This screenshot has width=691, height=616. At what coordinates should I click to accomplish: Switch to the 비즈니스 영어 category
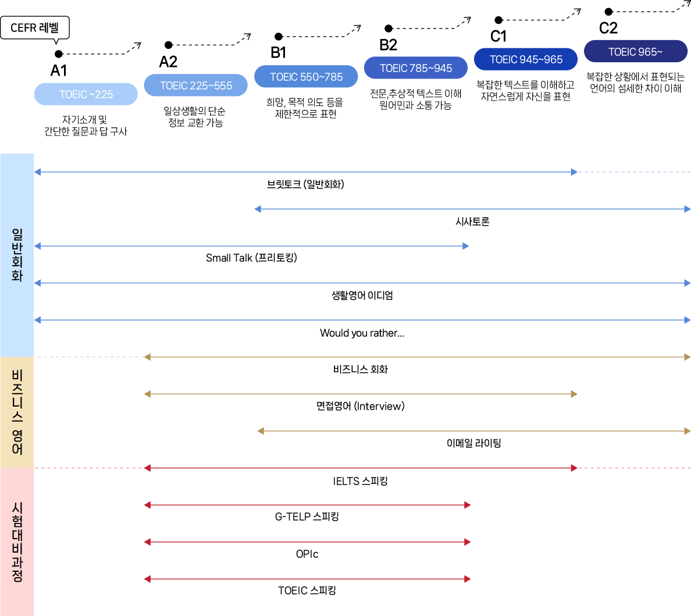click(x=17, y=412)
